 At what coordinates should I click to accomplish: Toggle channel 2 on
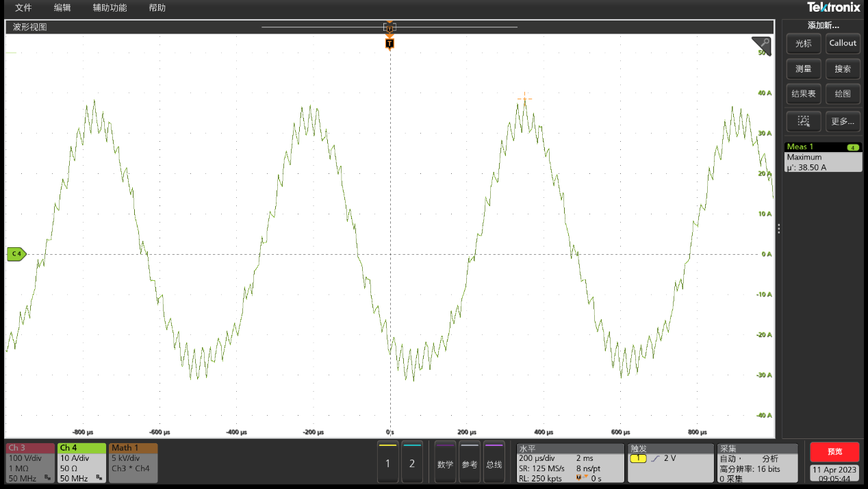click(x=412, y=463)
